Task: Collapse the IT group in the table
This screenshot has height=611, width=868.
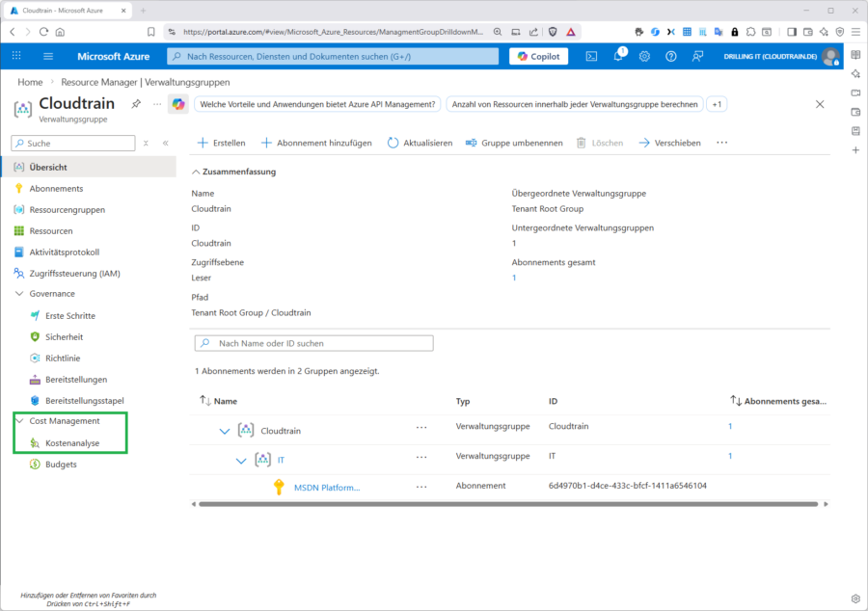Action: click(242, 461)
